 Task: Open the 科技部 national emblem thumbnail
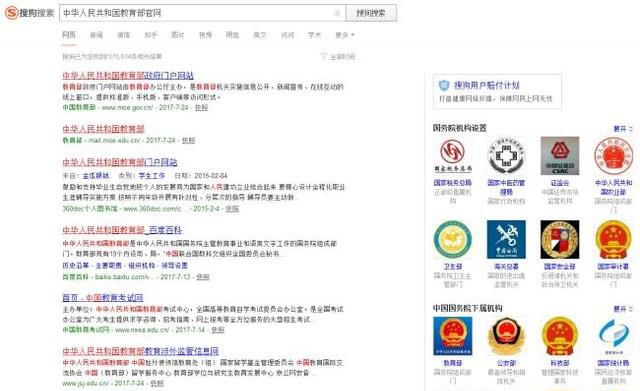[x=560, y=336]
